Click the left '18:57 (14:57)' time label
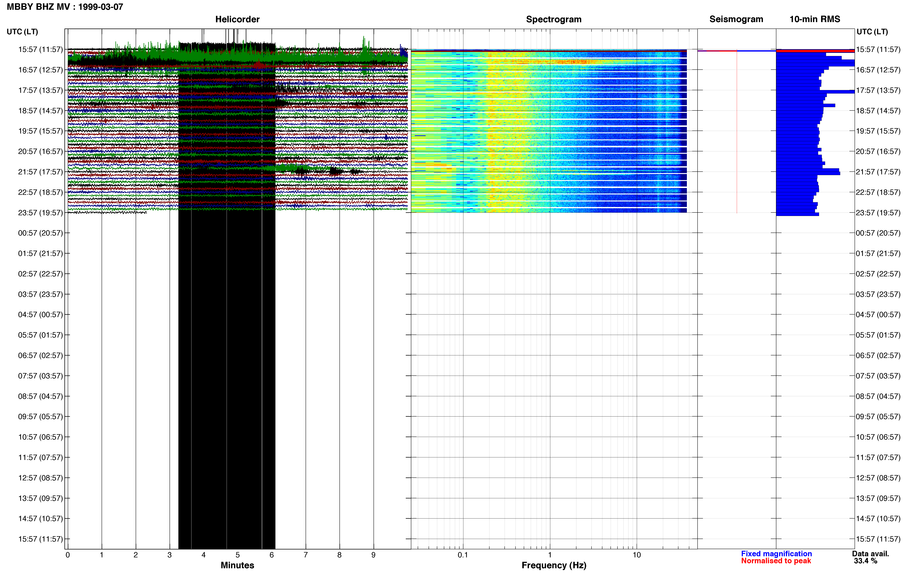The width and height of the screenshot is (924, 578). click(x=40, y=111)
